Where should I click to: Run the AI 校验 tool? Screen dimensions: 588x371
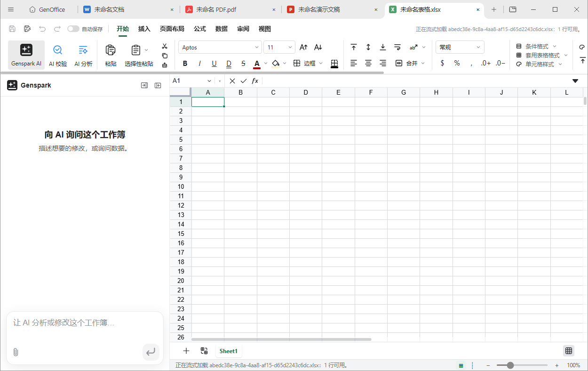tap(58, 55)
